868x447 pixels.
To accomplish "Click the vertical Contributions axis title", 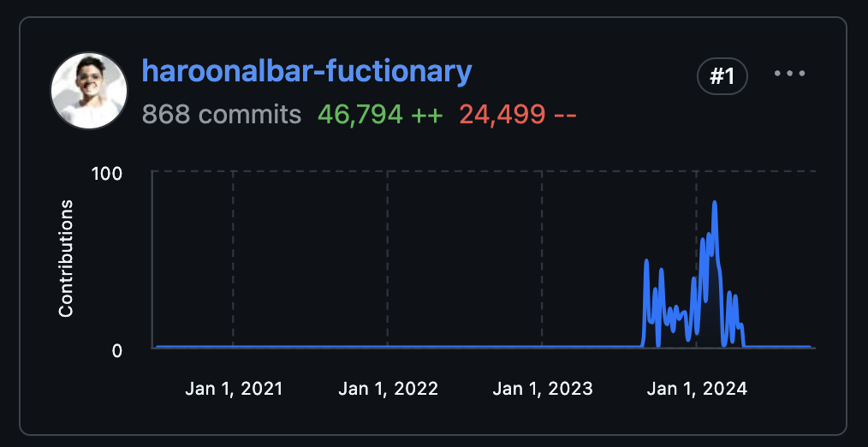I will pos(66,259).
